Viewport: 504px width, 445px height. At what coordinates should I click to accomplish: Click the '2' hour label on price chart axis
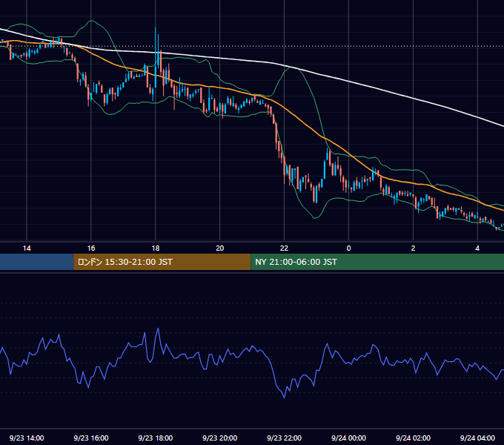pyautogui.click(x=413, y=248)
